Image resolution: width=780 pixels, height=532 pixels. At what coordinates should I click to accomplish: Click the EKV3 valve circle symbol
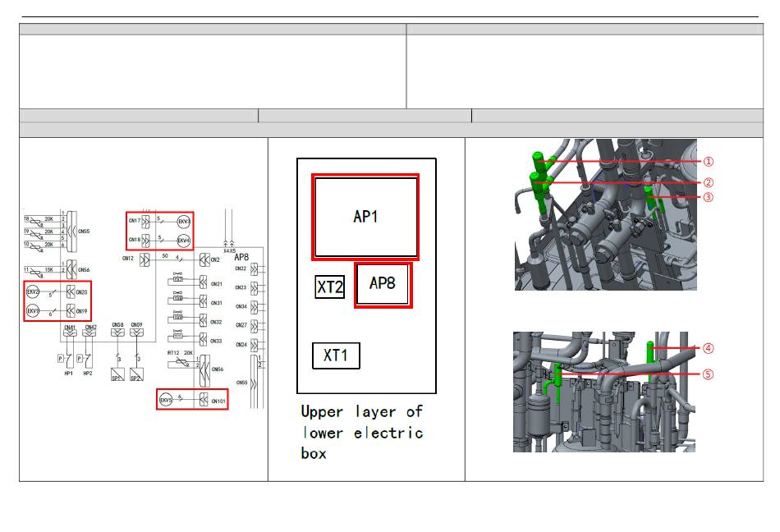pyautogui.click(x=184, y=221)
